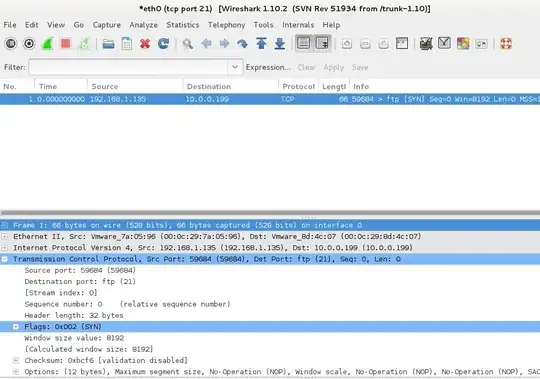Sort packets by Destination column header

coord(231,86)
